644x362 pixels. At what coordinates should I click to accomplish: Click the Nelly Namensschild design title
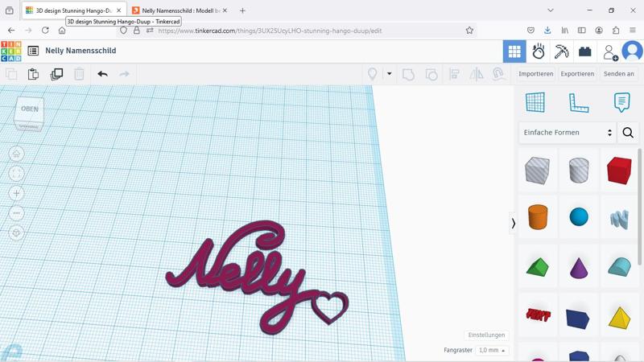click(x=80, y=51)
